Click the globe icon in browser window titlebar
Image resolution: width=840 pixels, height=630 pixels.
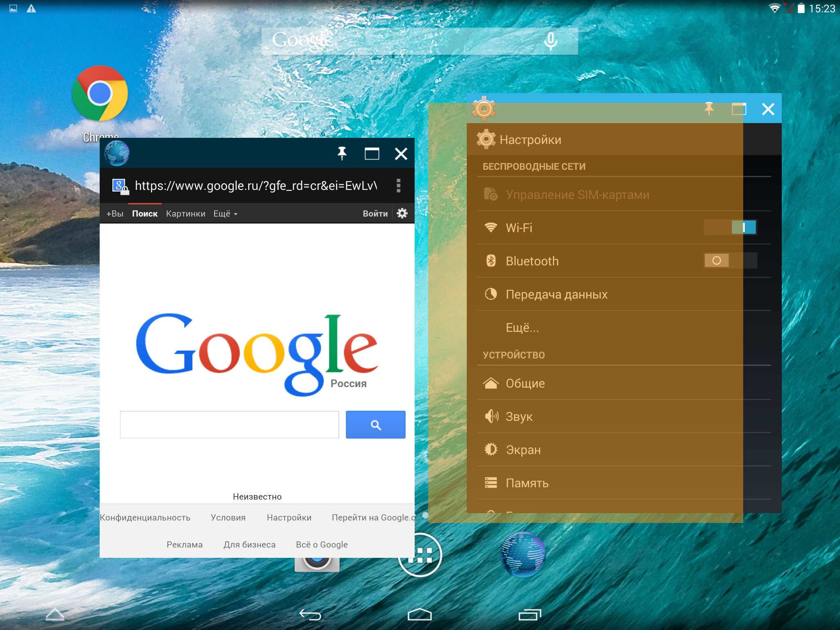click(117, 153)
